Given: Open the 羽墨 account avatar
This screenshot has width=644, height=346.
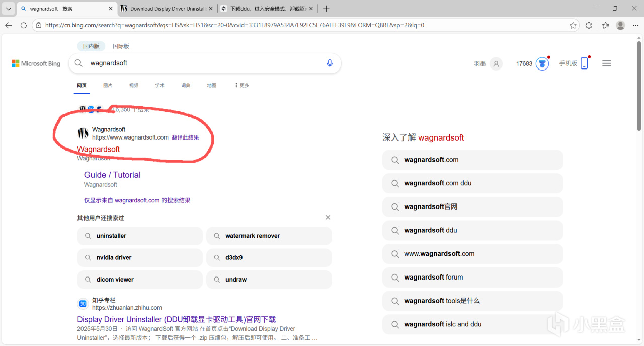Looking at the screenshot, I should point(496,64).
